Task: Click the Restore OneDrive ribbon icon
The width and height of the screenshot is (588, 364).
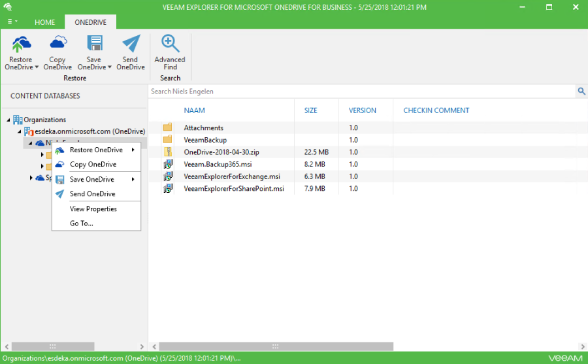Action: tap(21, 44)
